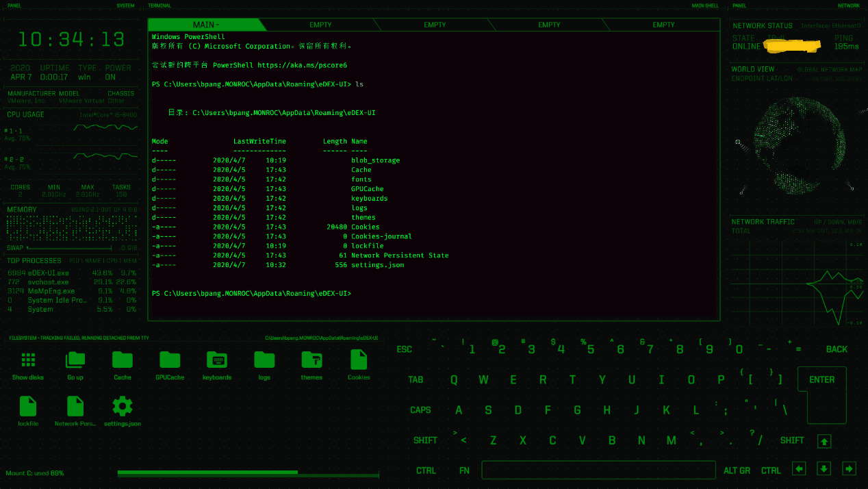Click the terminal prompt line at bottom
The width and height of the screenshot is (868, 489).
[251, 293]
